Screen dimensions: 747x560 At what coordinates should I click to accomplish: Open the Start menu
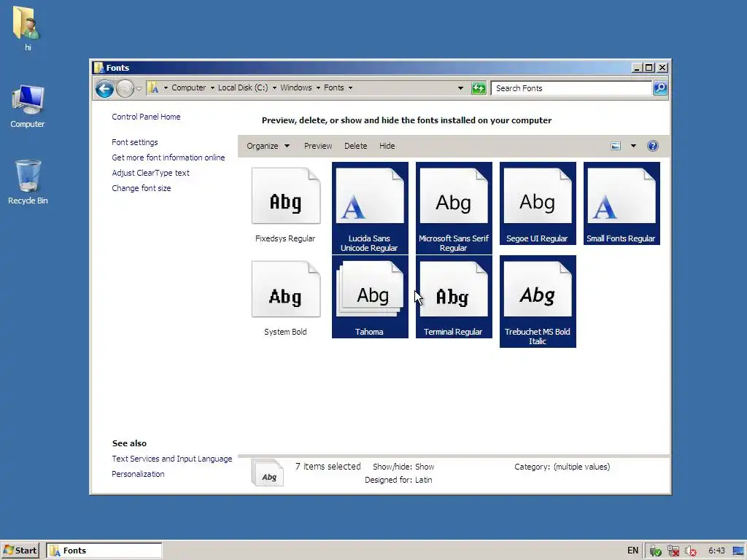pyautogui.click(x=19, y=551)
